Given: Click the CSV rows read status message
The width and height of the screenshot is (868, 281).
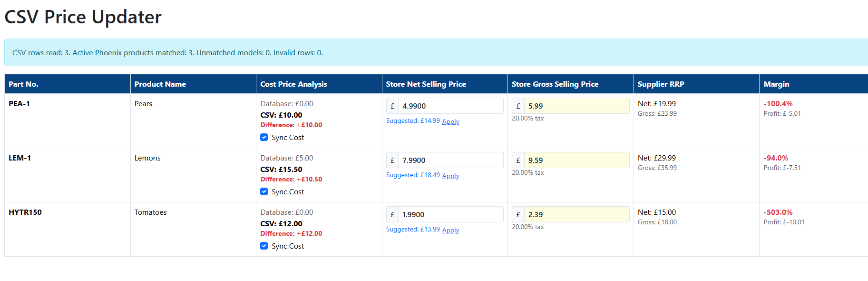Looking at the screenshot, I should 167,52.
